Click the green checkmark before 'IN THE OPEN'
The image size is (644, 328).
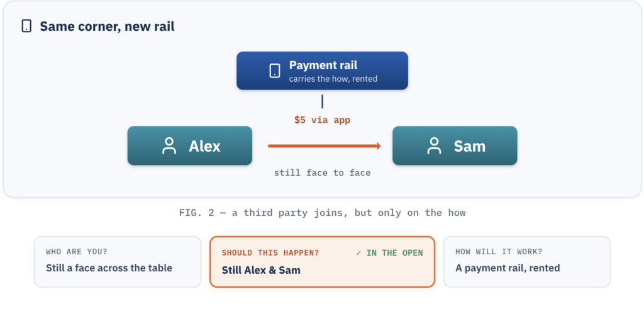pyautogui.click(x=358, y=253)
